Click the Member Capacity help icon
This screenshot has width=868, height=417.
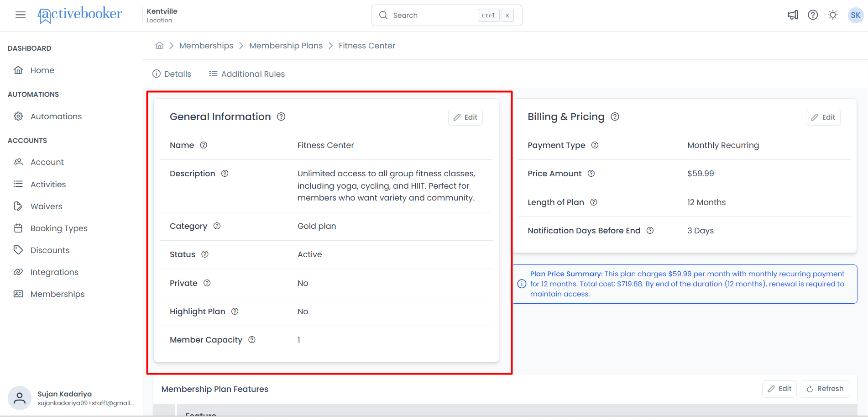(x=252, y=340)
